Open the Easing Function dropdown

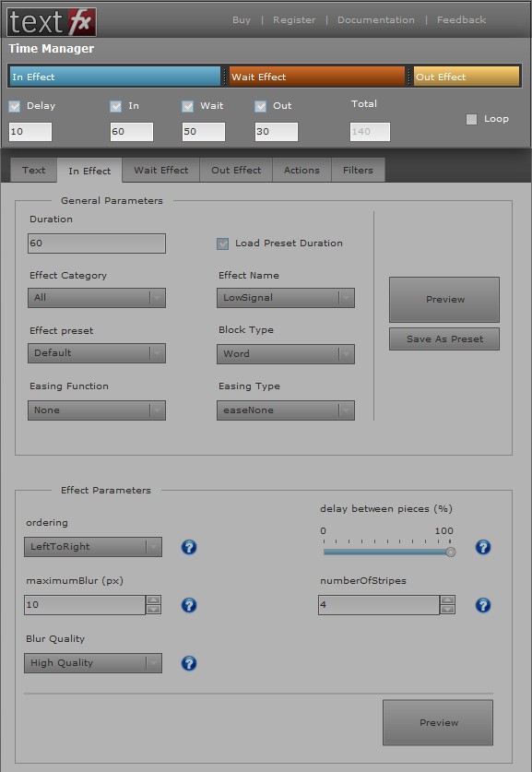[x=97, y=410]
